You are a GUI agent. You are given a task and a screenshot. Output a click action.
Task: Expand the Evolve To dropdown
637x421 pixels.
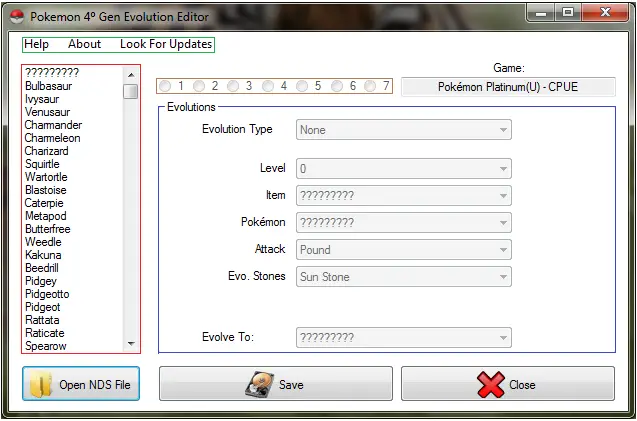pos(404,337)
